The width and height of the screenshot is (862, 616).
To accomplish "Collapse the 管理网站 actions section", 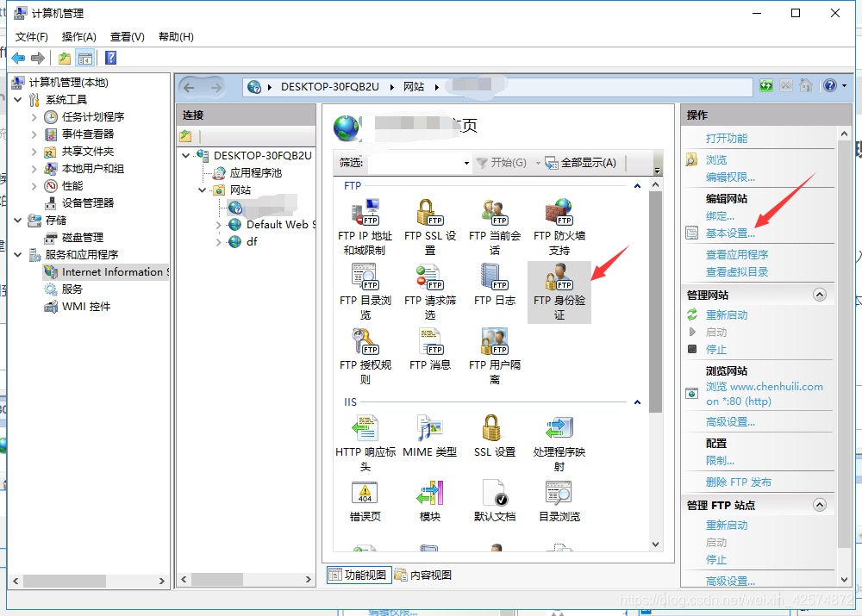I will click(819, 296).
